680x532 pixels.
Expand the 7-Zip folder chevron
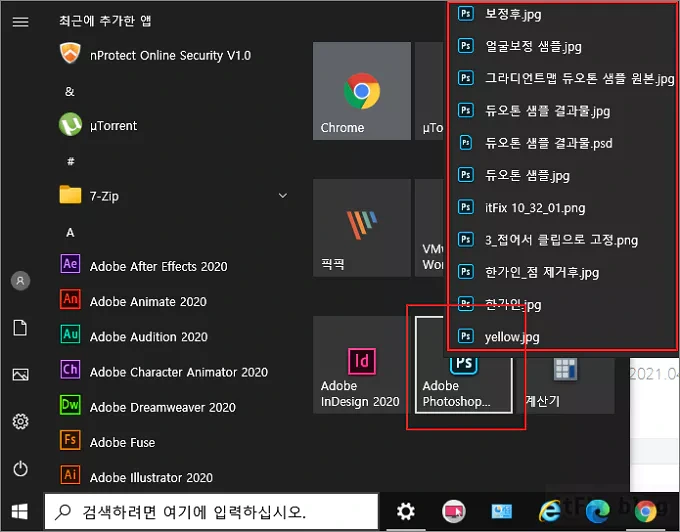point(283,196)
